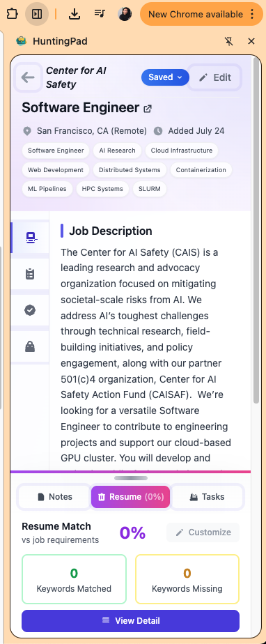Unpin the HuntingPad side panel

point(229,41)
